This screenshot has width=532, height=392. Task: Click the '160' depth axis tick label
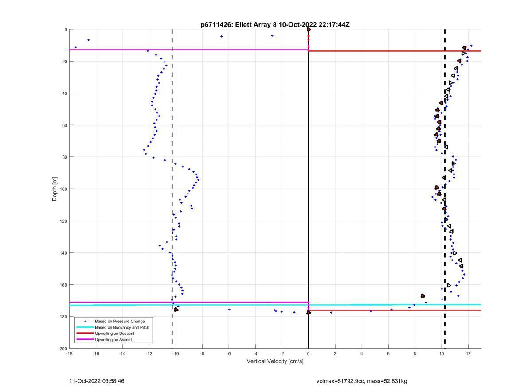pos(63,285)
